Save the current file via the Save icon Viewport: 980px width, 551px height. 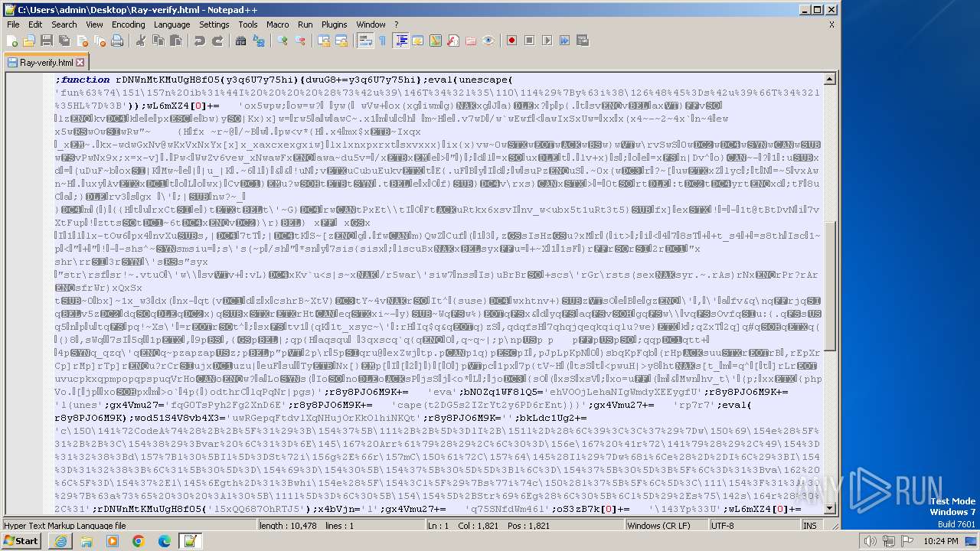coord(46,41)
